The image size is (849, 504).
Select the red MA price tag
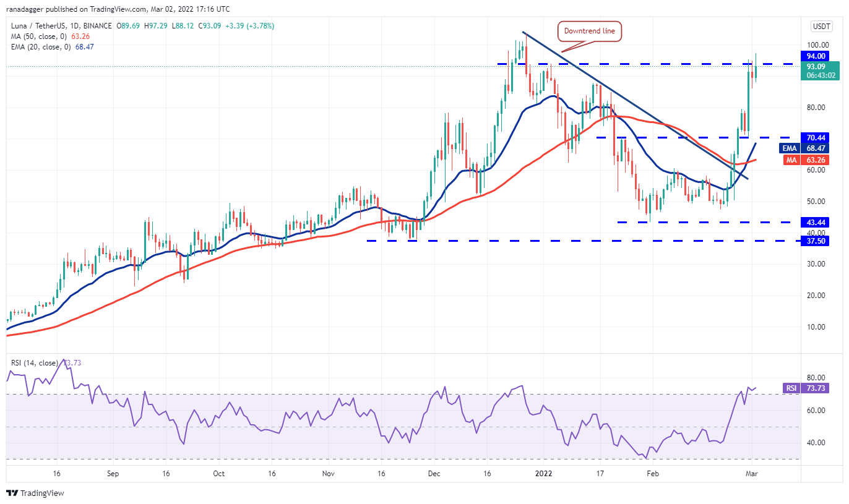point(789,160)
